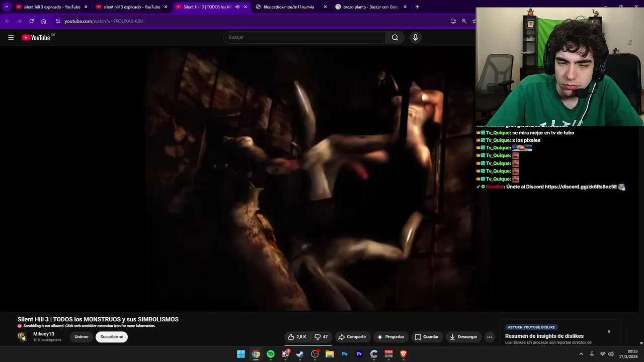Open a new browser tab
Image resolution: width=644 pixels, height=362 pixels.
tap(417, 7)
